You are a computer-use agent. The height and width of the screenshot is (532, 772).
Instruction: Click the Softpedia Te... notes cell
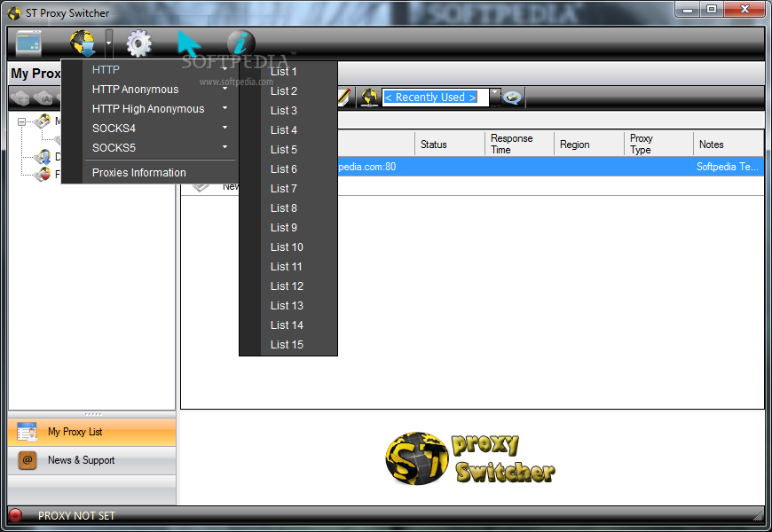(x=728, y=167)
